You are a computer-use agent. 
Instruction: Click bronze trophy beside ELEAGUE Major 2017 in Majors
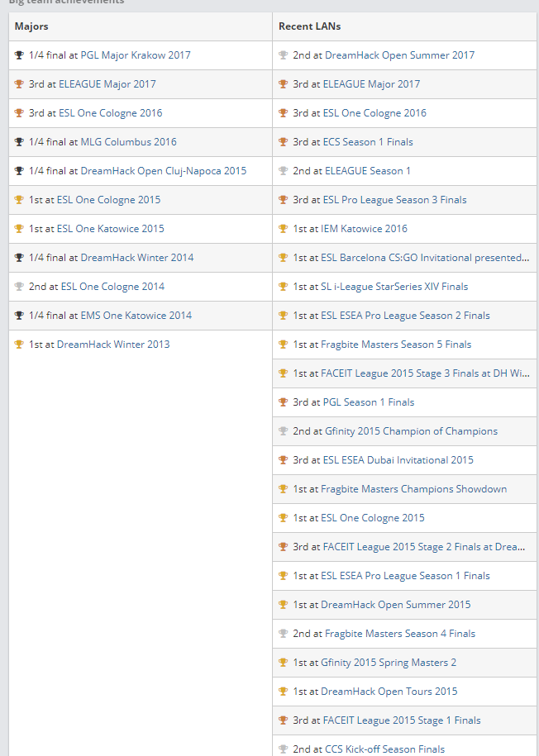tap(19, 84)
